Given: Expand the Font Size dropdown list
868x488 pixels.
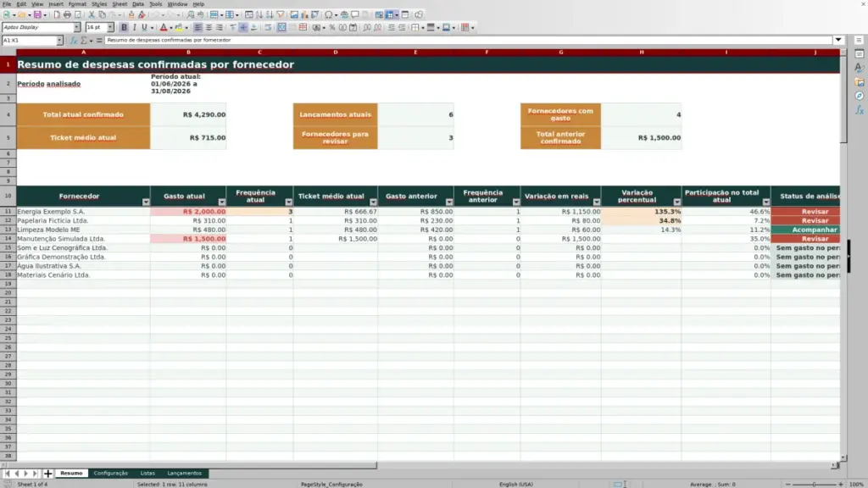Looking at the screenshot, I should coord(110,28).
